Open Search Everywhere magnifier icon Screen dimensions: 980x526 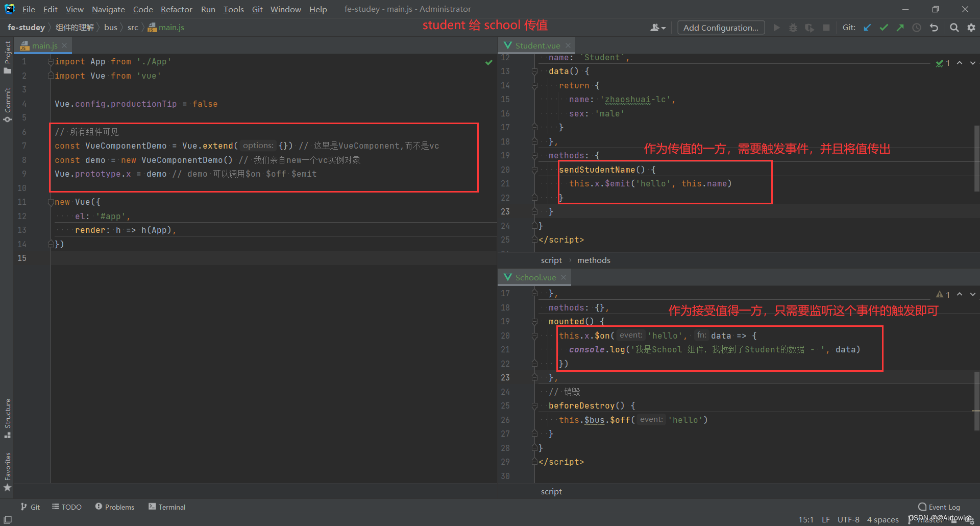point(954,28)
